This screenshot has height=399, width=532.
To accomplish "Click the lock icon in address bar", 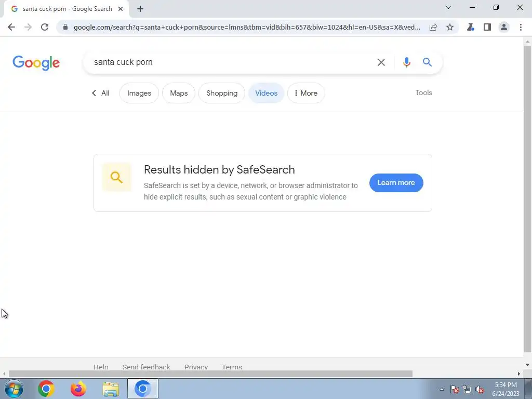I will point(65,27).
